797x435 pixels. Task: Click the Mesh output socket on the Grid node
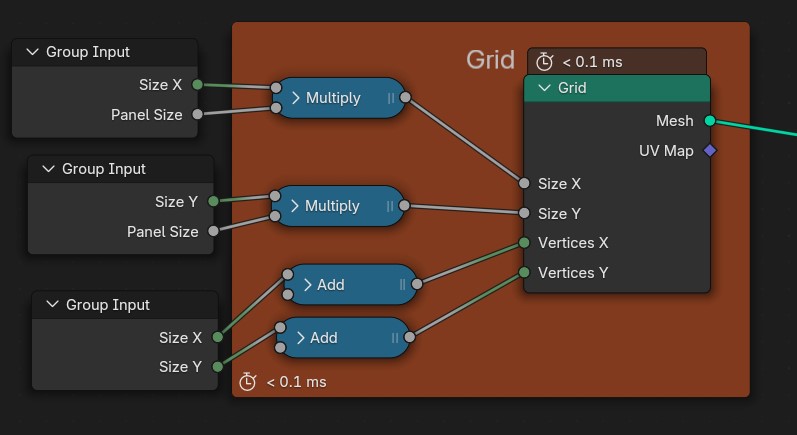point(710,120)
